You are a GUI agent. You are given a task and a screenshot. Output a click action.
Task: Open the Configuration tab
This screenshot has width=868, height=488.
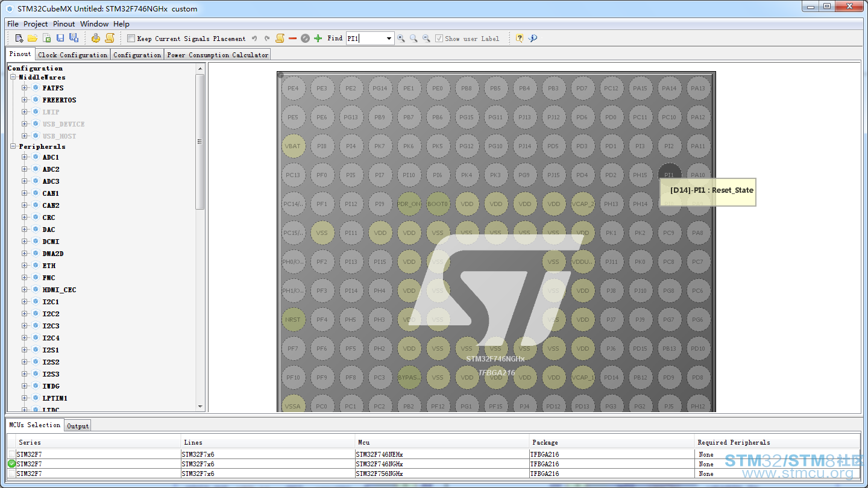coord(137,55)
